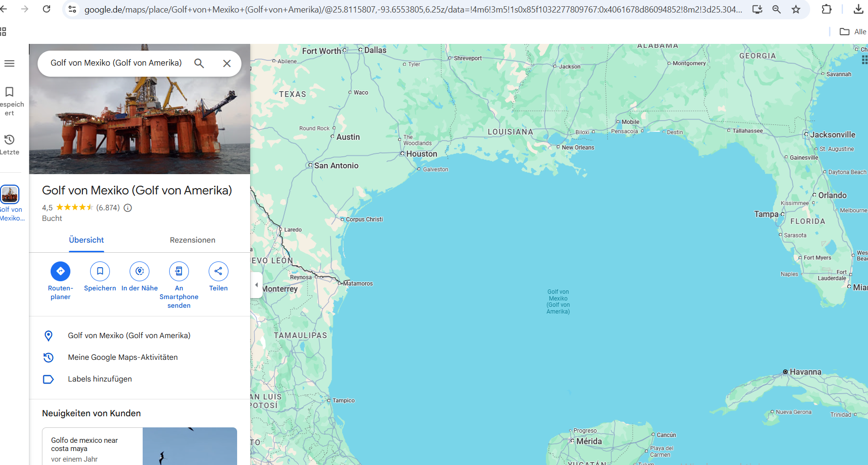The image size is (868, 465).
Task: Click the site information icon in address bar
Action: coord(72,9)
